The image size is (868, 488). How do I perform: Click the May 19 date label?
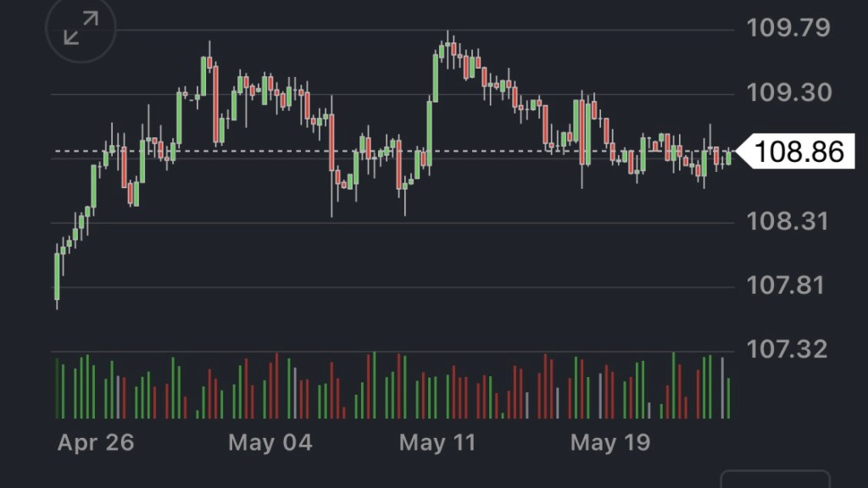point(610,442)
